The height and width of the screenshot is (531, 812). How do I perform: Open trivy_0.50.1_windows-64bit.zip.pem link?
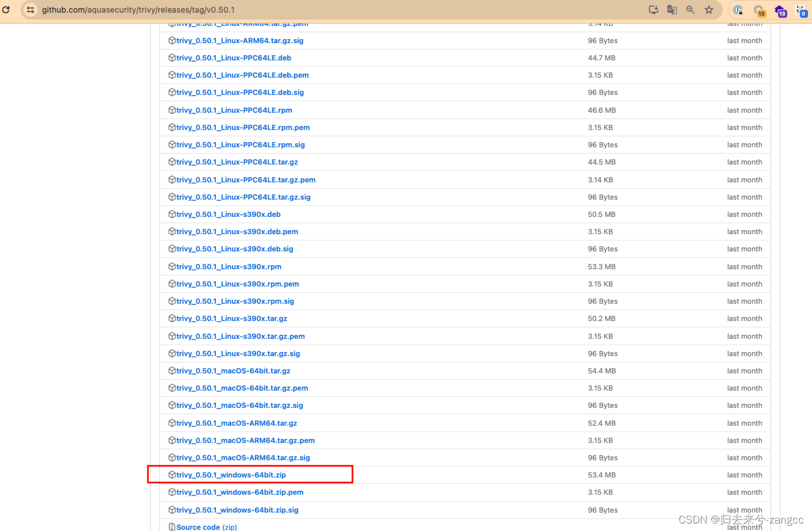240,492
